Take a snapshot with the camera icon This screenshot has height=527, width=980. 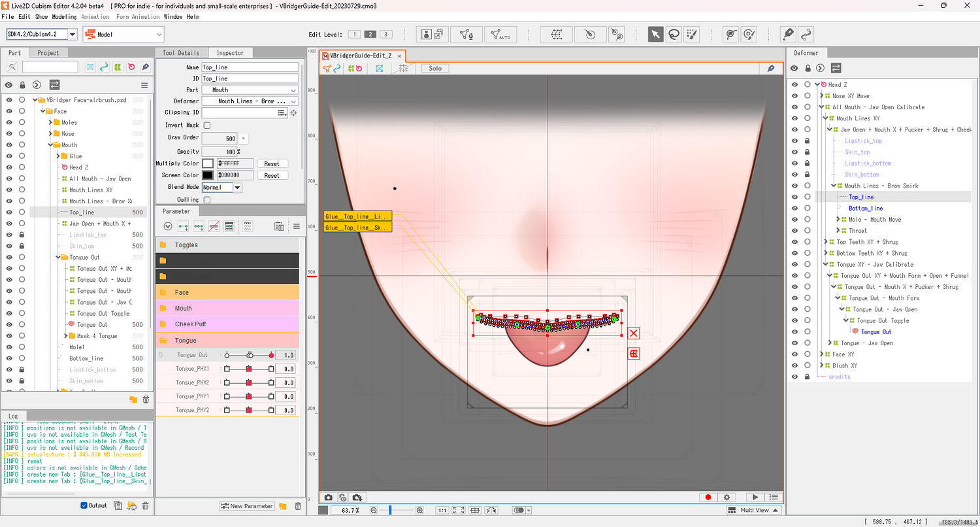[x=328, y=498]
